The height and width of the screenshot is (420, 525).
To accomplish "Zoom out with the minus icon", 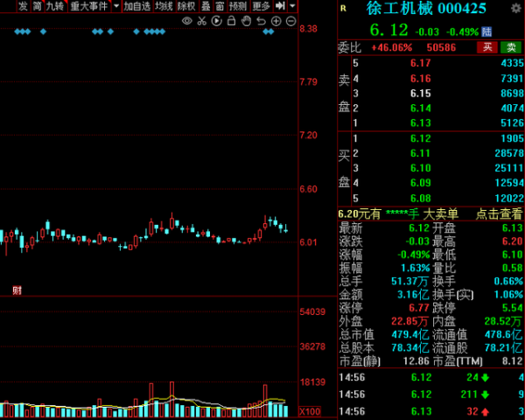I will [x=290, y=21].
